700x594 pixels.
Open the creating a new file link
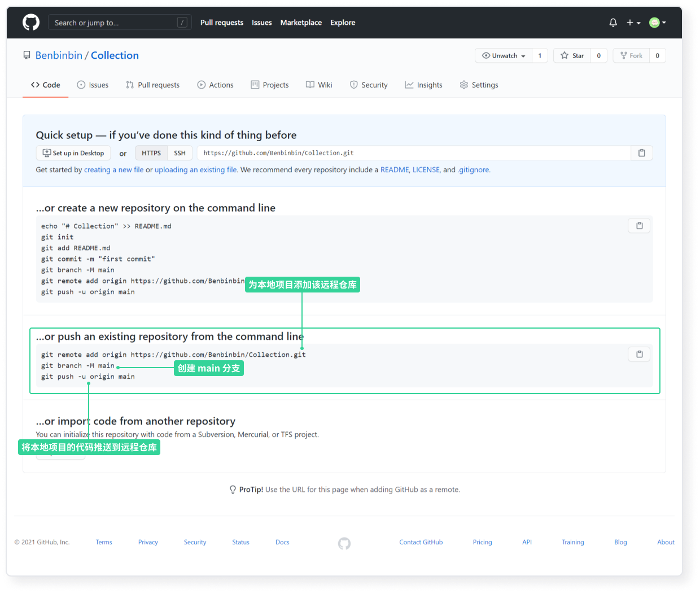pos(114,170)
